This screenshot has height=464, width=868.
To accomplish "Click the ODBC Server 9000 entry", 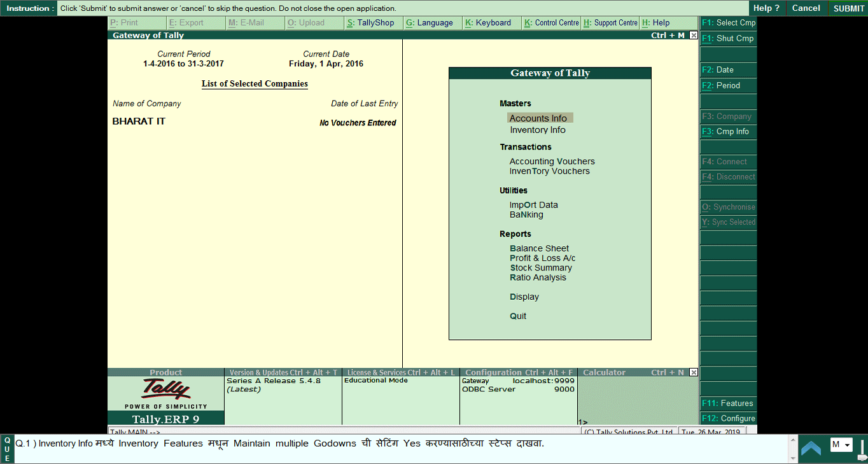I will click(518, 389).
